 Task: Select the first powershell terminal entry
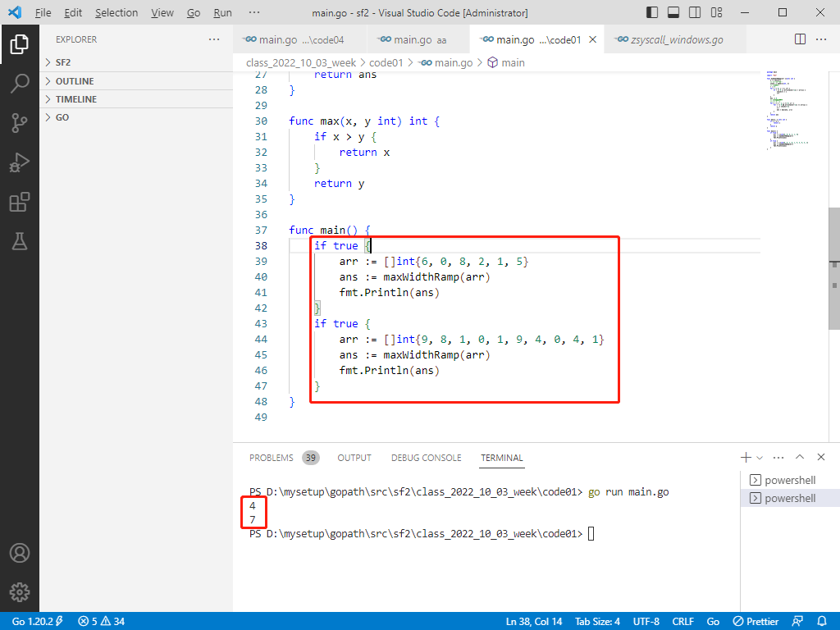click(790, 480)
